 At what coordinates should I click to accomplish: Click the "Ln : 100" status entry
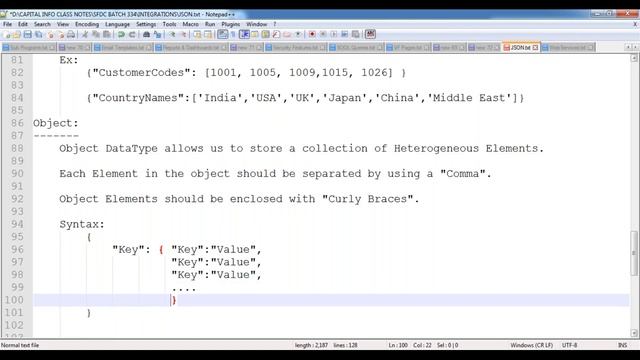pos(398,345)
